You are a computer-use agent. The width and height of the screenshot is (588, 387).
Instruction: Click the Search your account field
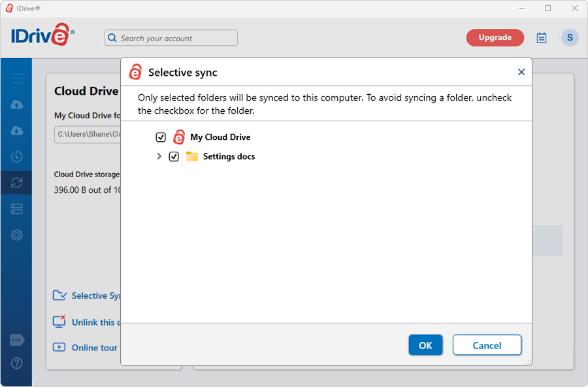[171, 38]
